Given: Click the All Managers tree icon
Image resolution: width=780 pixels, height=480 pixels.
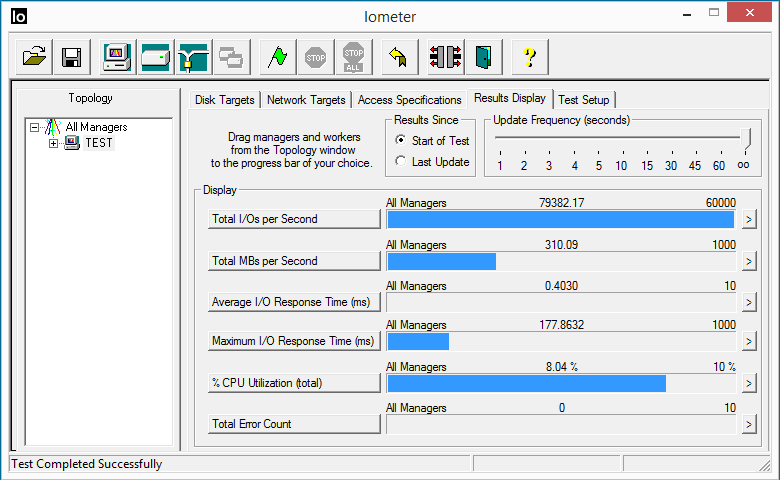Looking at the screenshot, I should [x=53, y=127].
